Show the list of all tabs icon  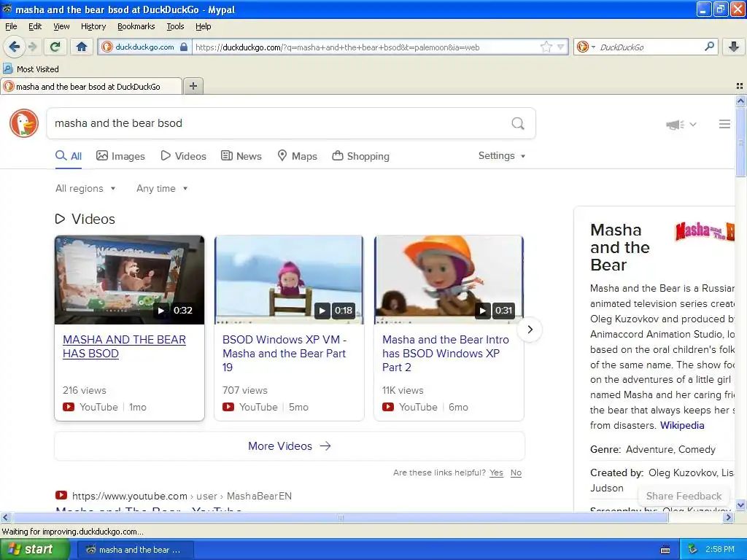pos(740,86)
